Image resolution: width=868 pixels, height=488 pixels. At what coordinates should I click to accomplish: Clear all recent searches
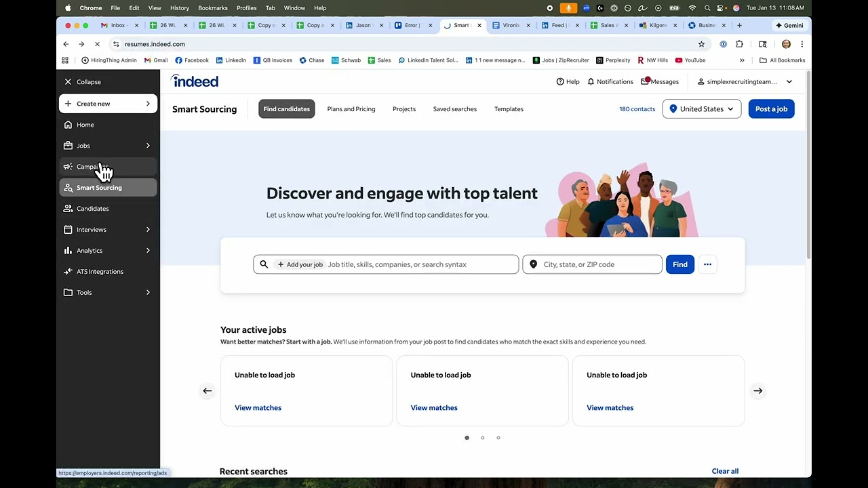click(x=725, y=471)
